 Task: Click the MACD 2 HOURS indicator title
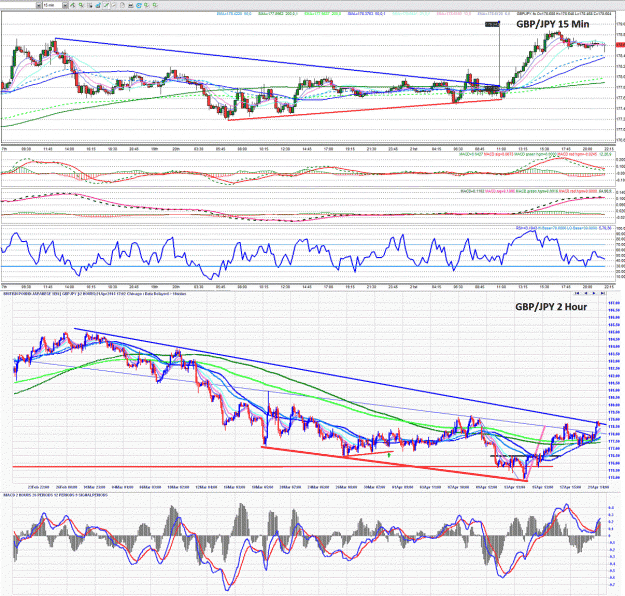[55, 495]
